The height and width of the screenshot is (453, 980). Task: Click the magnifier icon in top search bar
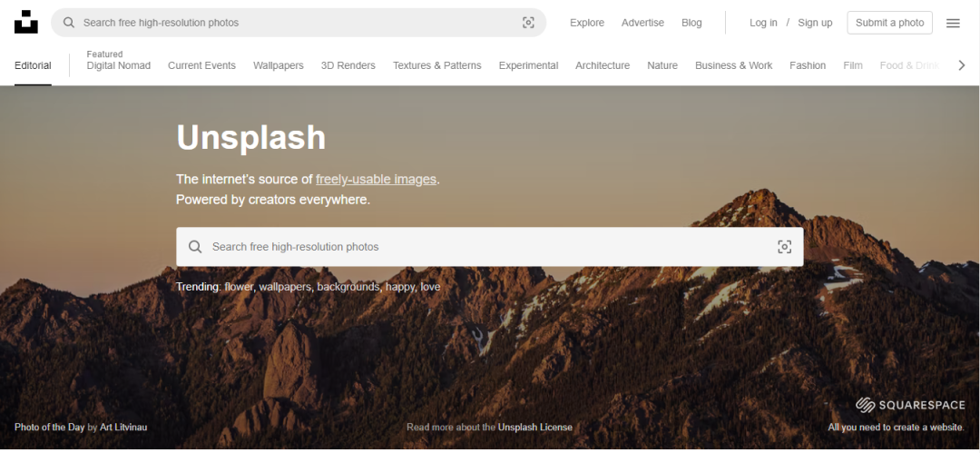pos(69,23)
